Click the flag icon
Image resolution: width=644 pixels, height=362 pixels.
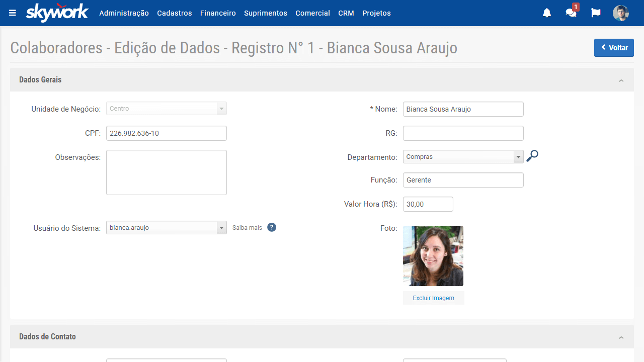tap(596, 13)
